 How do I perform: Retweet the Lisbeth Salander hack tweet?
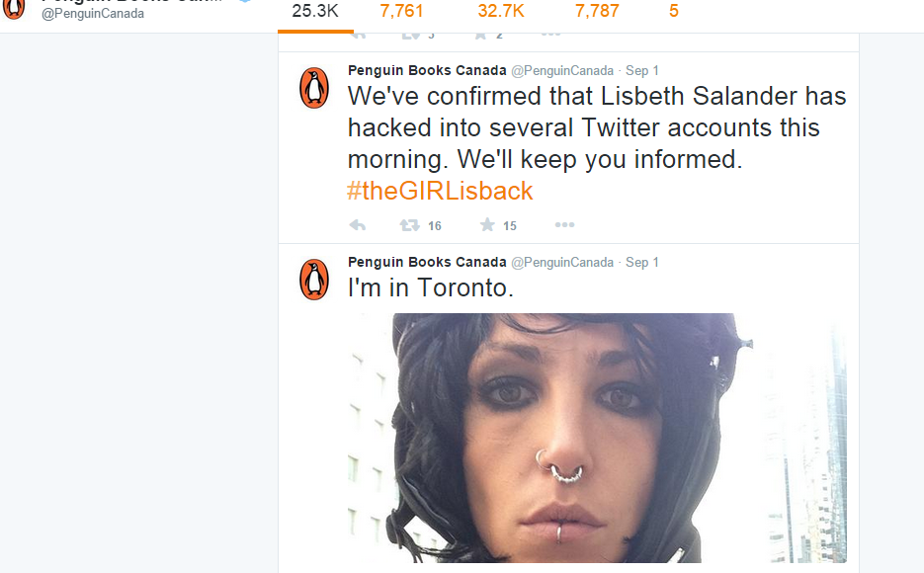tap(409, 225)
